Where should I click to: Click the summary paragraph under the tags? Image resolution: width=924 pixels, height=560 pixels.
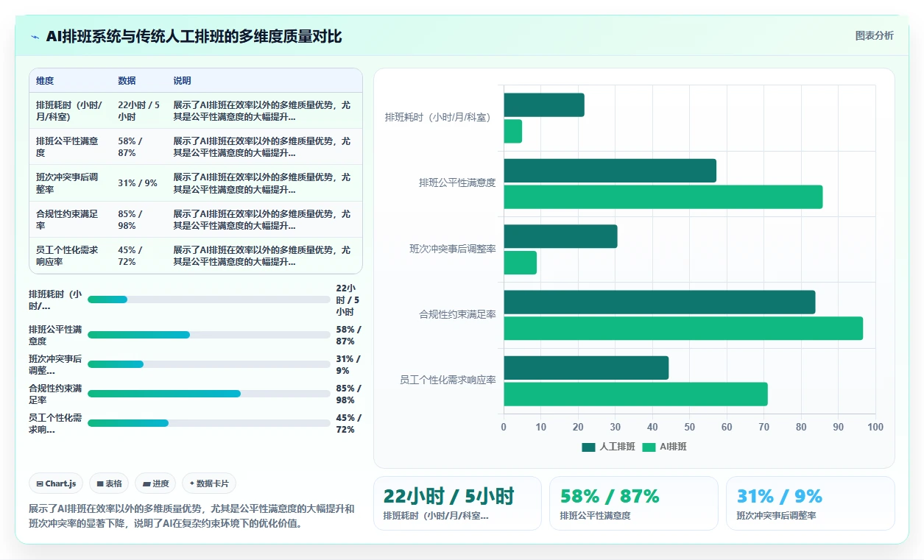(x=191, y=517)
